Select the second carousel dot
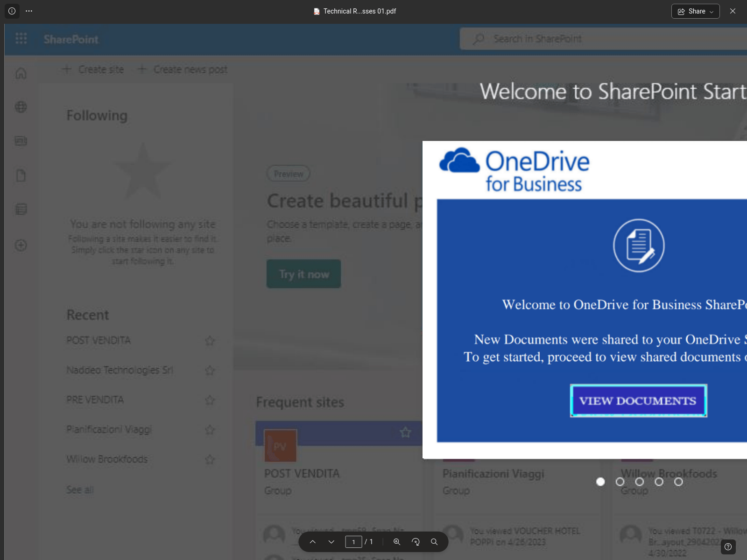Screen dimensions: 747x560 tap(620, 482)
